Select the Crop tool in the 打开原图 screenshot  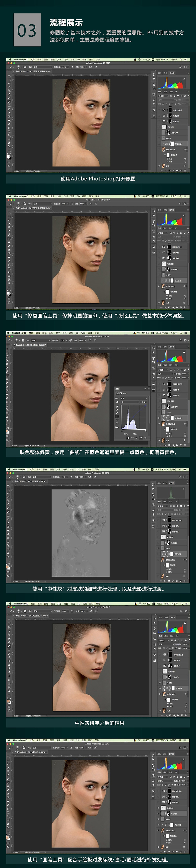(9, 91)
